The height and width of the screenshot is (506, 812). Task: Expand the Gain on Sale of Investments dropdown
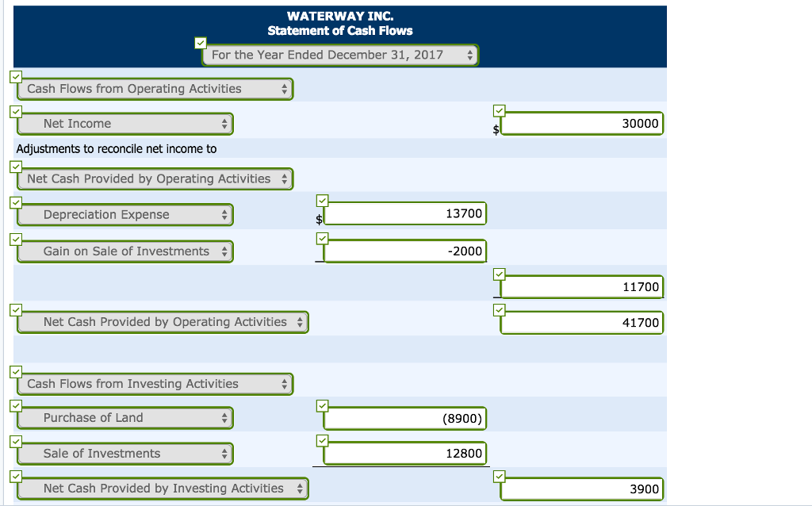click(124, 251)
